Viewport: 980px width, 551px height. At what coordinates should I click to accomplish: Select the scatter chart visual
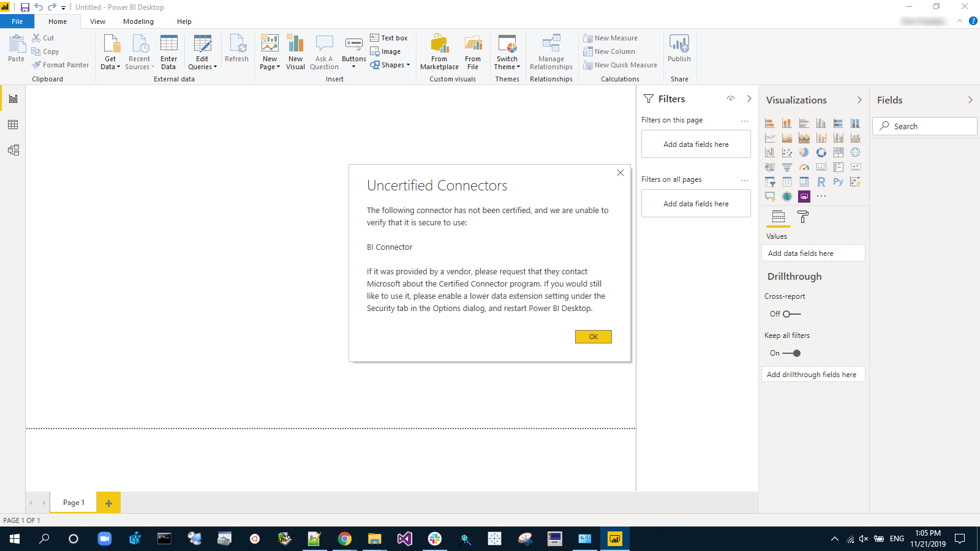pyautogui.click(x=787, y=152)
